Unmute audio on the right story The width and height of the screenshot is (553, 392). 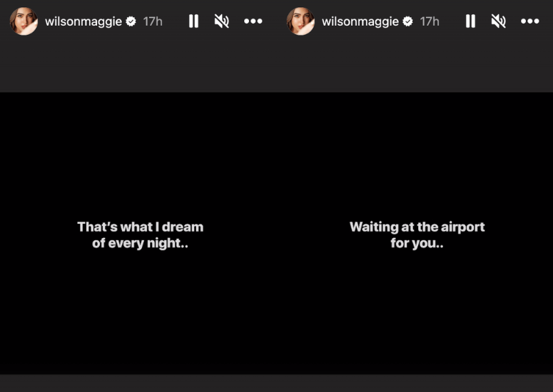498,21
